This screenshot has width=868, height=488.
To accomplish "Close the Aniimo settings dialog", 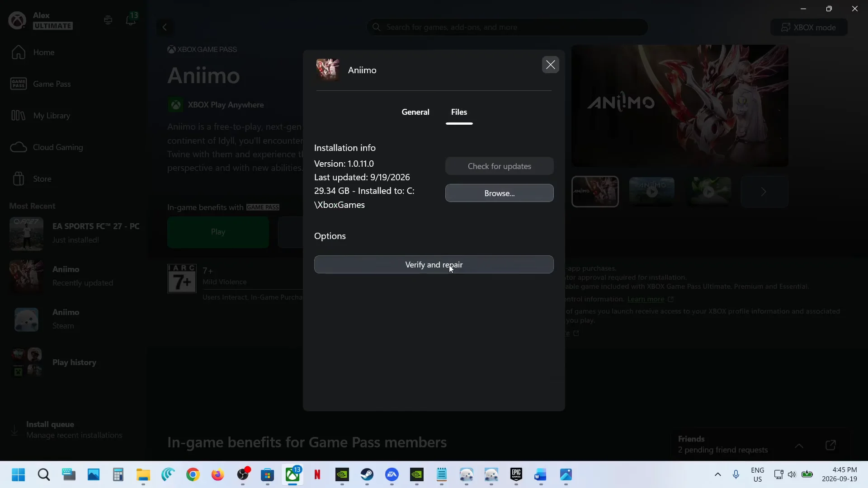I will tap(550, 65).
